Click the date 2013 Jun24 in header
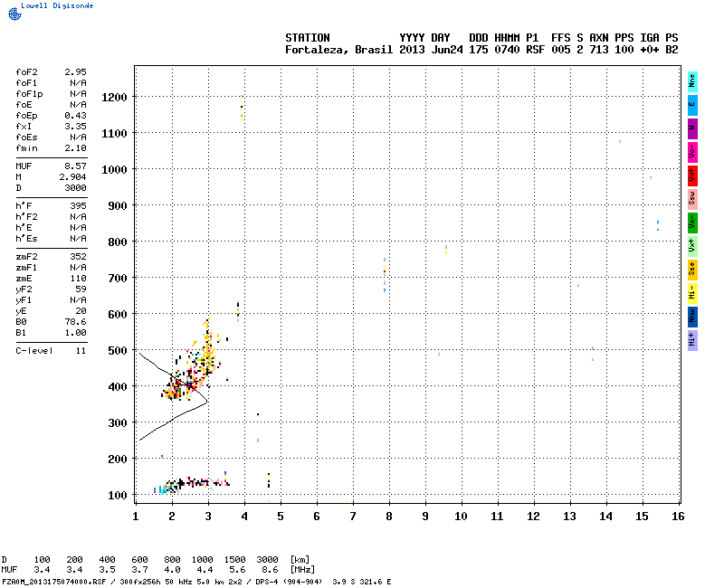 431,50
